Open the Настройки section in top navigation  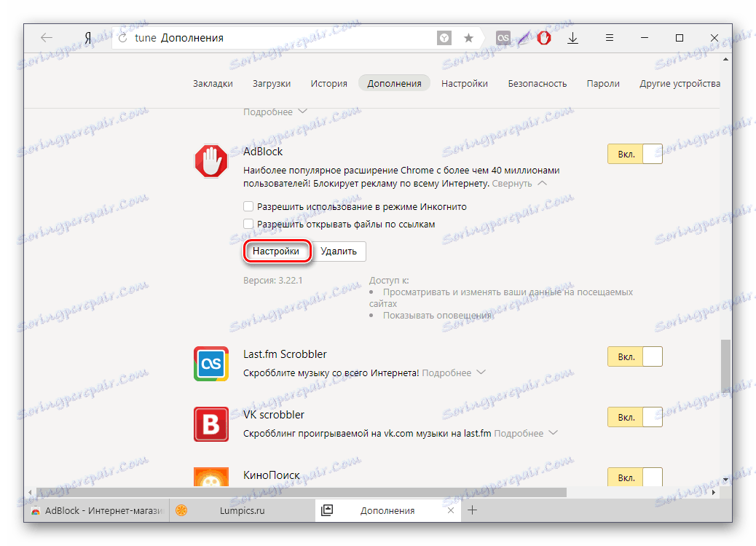point(464,84)
